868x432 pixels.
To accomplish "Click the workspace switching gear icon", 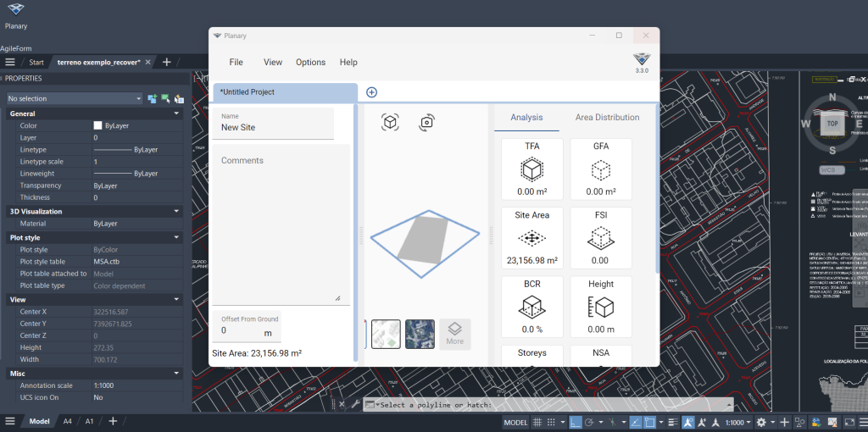I will point(761,423).
